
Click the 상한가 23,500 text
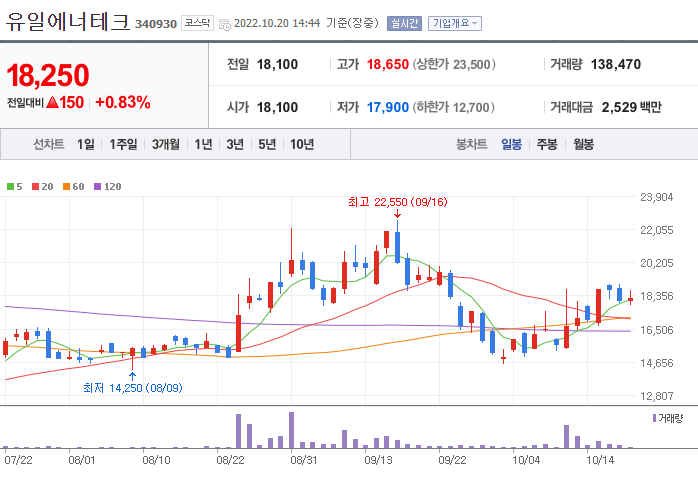pyautogui.click(x=454, y=64)
